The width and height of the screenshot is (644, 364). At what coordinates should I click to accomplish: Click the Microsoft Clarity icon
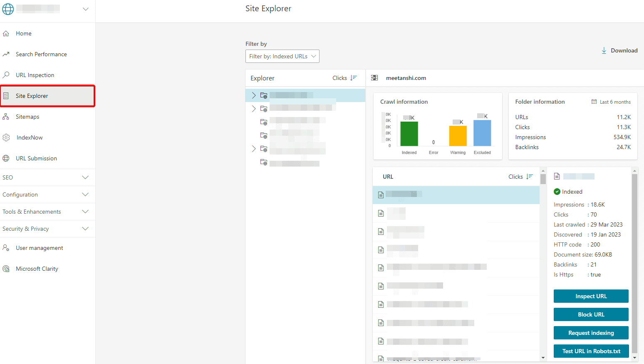coord(6,269)
